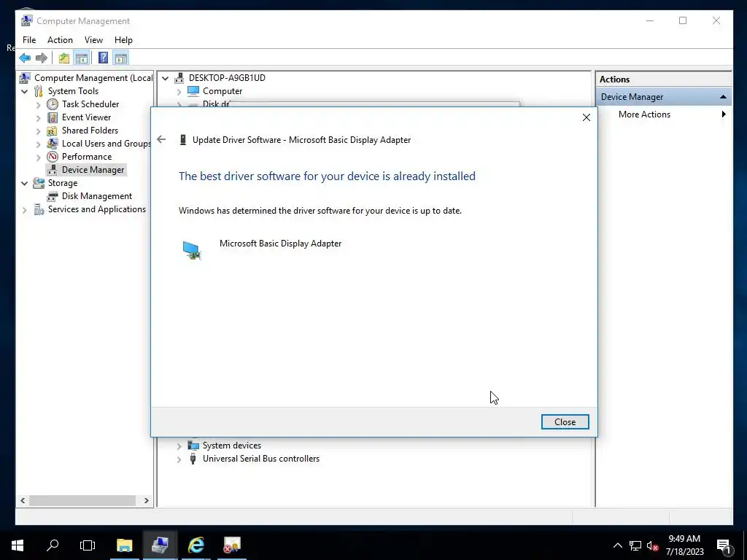Expand Universal Serial Bus controllers category

point(179,459)
